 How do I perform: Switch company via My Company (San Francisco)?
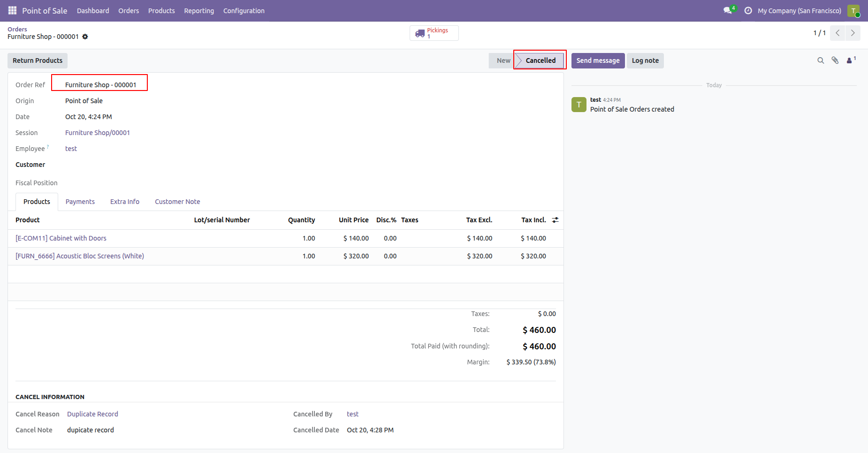click(x=799, y=11)
